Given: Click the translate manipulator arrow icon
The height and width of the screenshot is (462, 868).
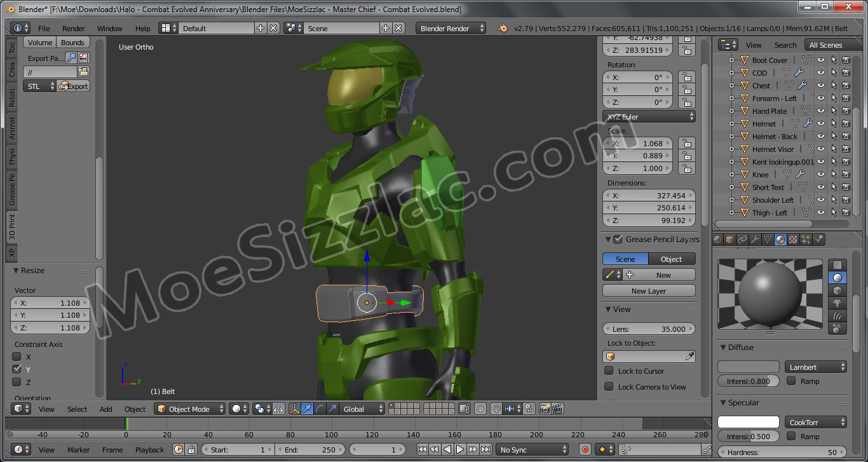Looking at the screenshot, I should 308,409.
